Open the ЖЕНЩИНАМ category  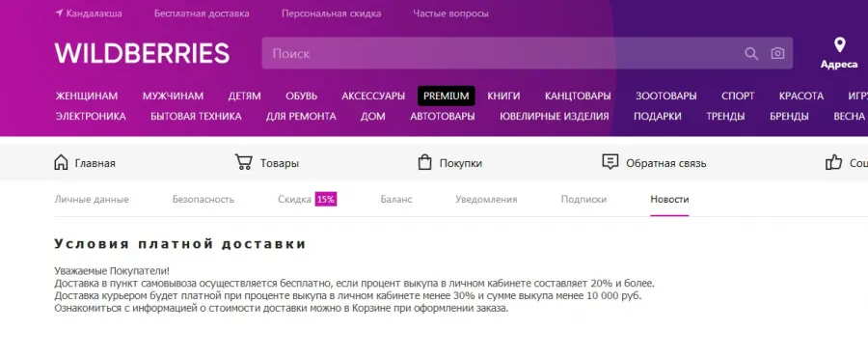click(x=87, y=96)
